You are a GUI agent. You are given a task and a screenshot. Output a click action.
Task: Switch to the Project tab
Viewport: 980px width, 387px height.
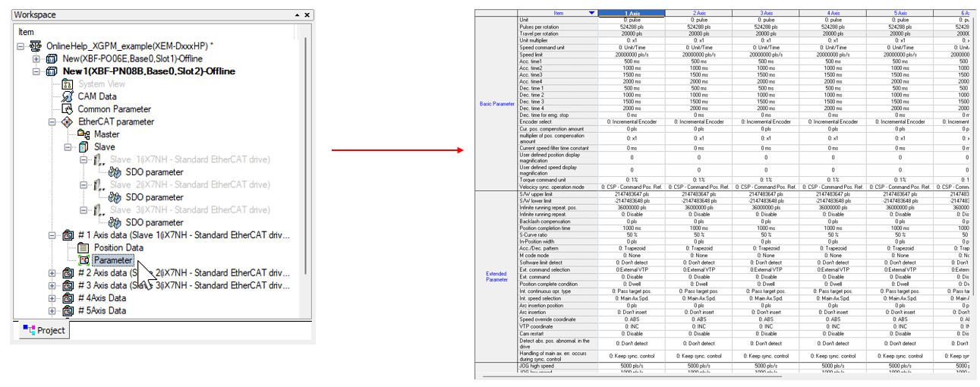pos(43,330)
